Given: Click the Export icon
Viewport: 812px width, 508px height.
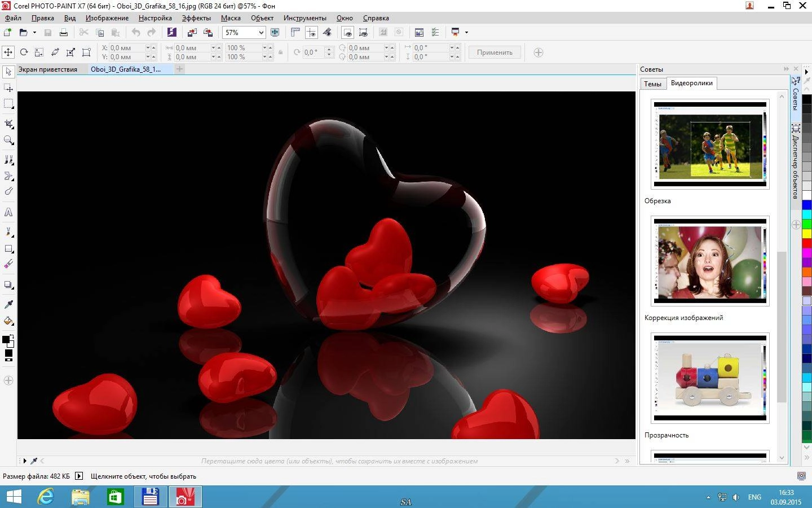Looking at the screenshot, I should [208, 32].
